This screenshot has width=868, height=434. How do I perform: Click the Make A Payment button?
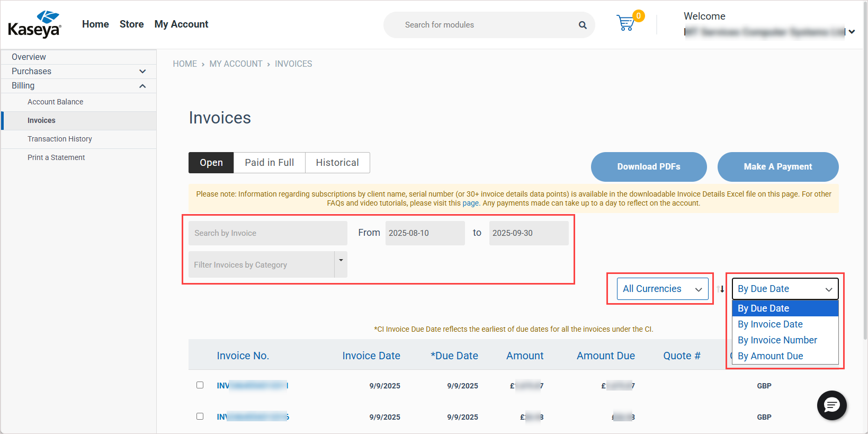point(777,167)
